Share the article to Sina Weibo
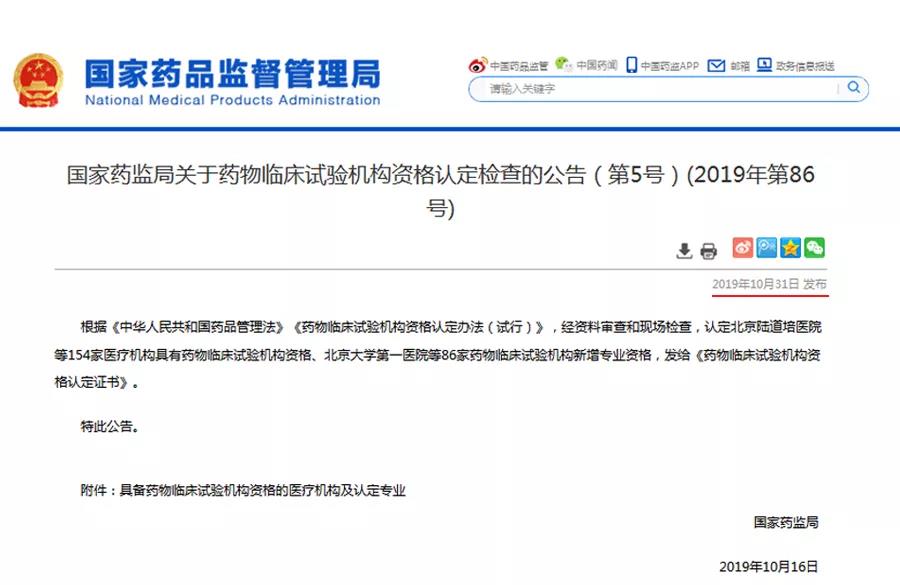The width and height of the screenshot is (900, 585). (743, 247)
